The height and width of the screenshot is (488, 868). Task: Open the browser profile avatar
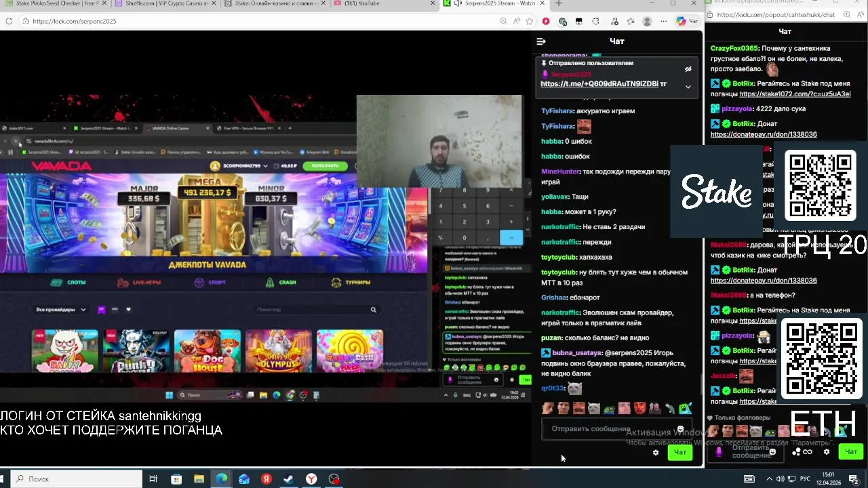tap(647, 21)
